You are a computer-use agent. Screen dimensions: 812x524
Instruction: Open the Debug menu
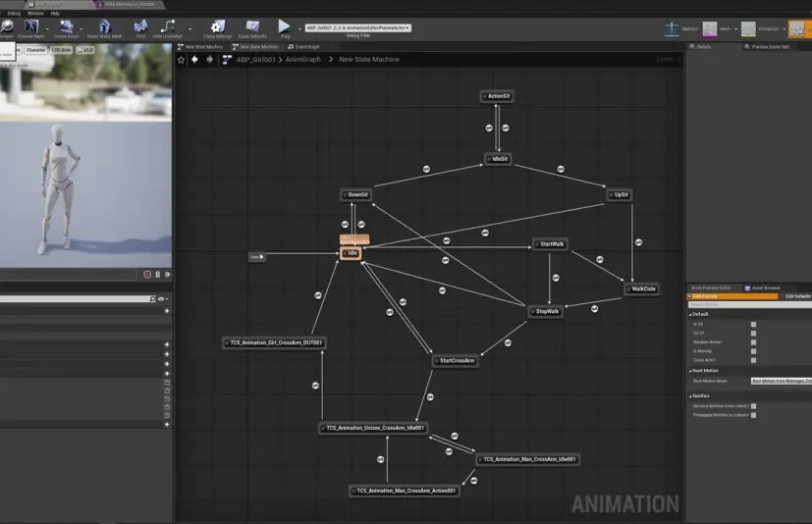(x=14, y=13)
